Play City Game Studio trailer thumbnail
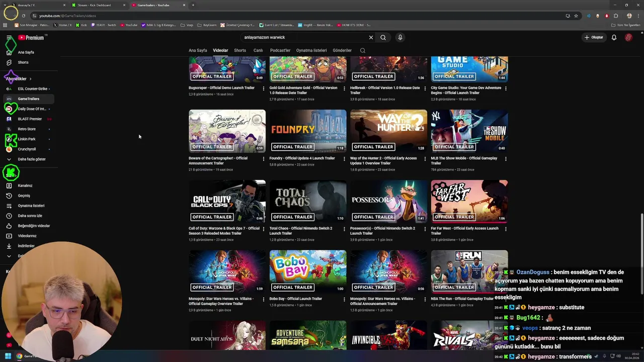 click(469, 69)
